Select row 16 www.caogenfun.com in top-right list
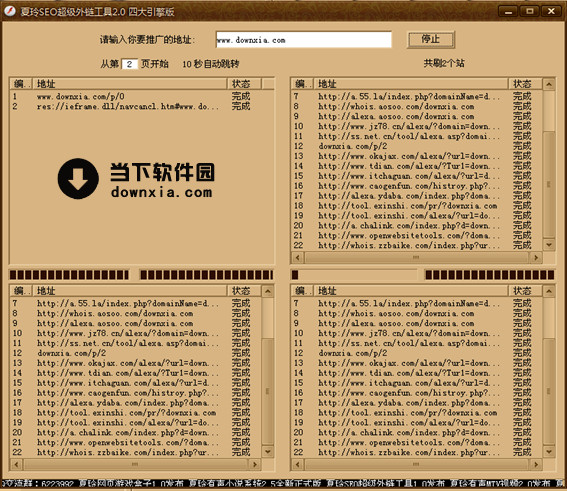Screen dimensions: 567x491 416,186
